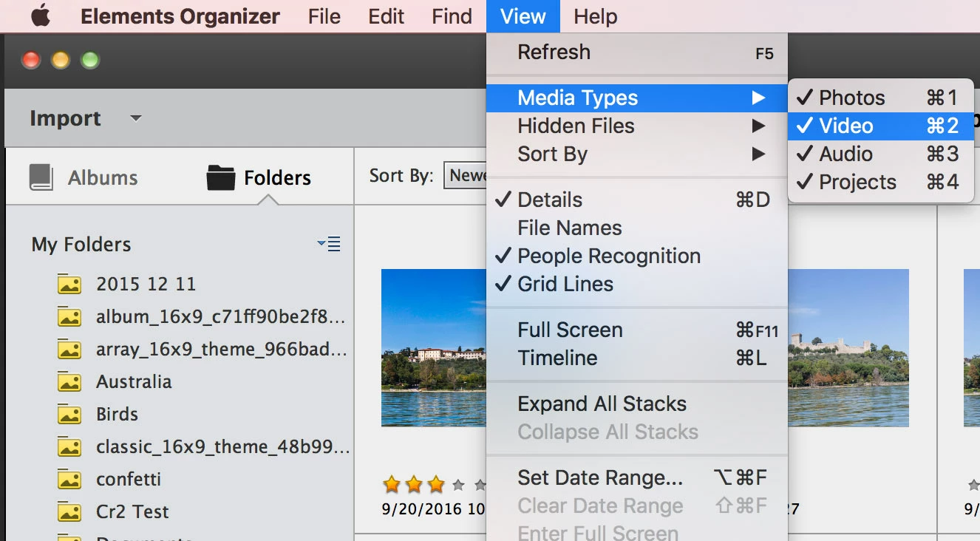Set first photo rating to two stars
Screen dimensions: 980x541
[414, 485]
